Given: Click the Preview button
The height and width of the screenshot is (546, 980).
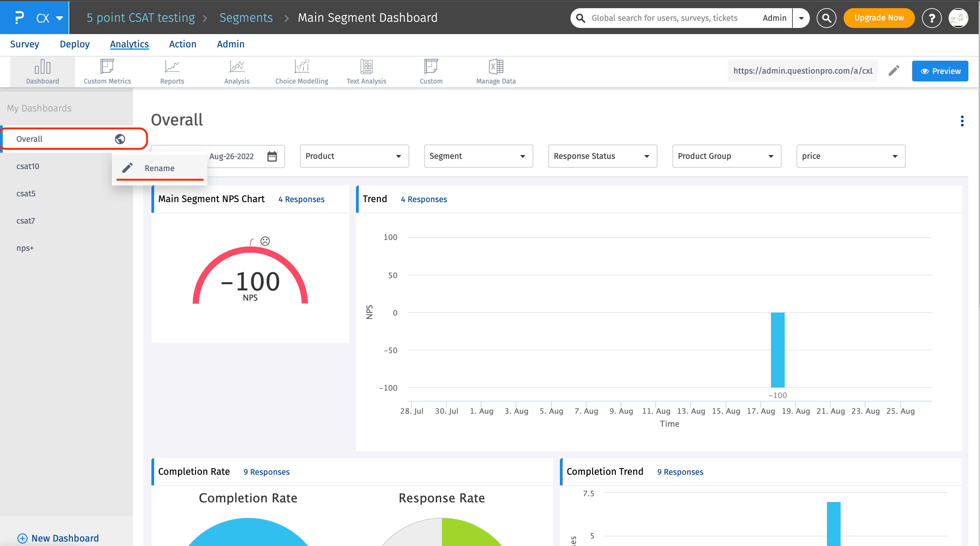Looking at the screenshot, I should (x=940, y=71).
